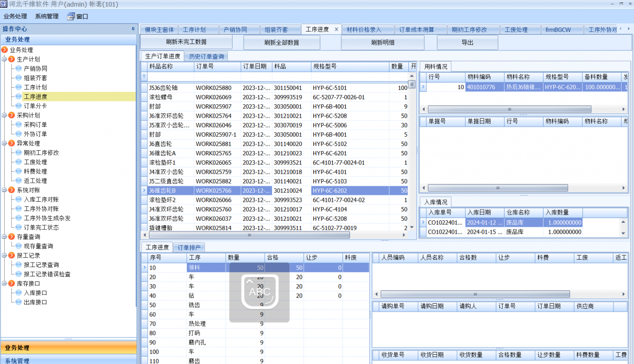Click orange arrow icon beside 报工记录
Image resolution: width=634 pixels, height=364 pixels.
click(x=12, y=255)
